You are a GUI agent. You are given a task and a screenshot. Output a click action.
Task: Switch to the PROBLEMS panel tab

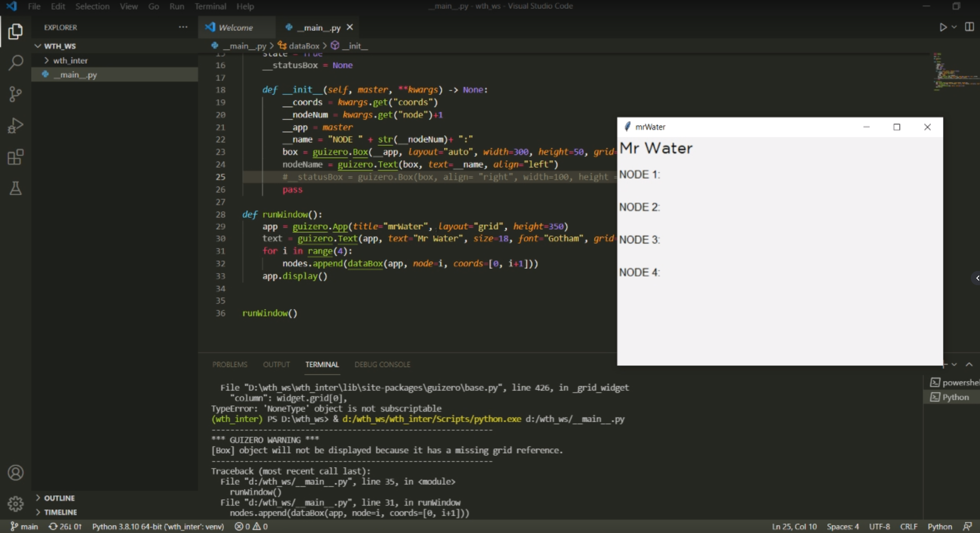tap(229, 364)
